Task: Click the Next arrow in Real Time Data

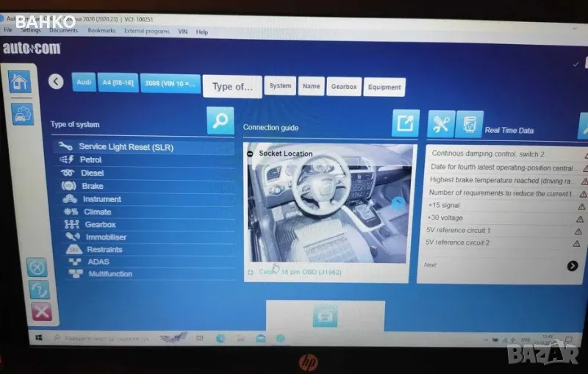Action: 573,266
